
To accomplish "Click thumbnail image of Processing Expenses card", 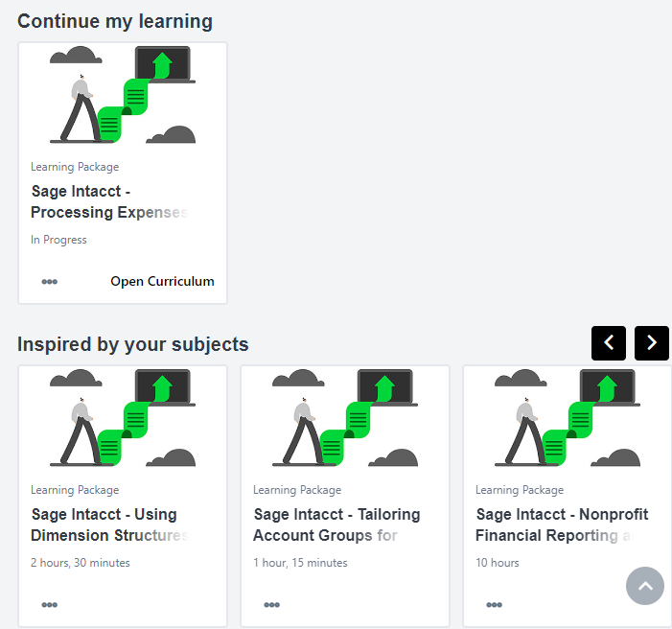I will click(x=123, y=95).
